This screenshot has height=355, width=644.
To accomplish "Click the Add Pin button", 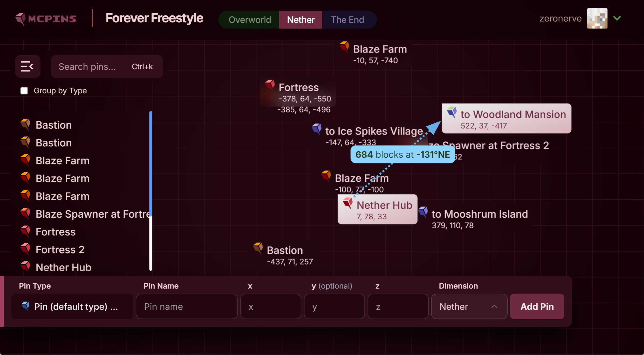I will tap(537, 307).
